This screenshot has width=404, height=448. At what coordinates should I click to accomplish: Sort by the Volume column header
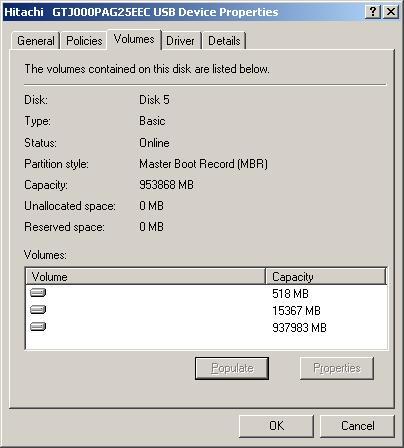[x=145, y=277]
